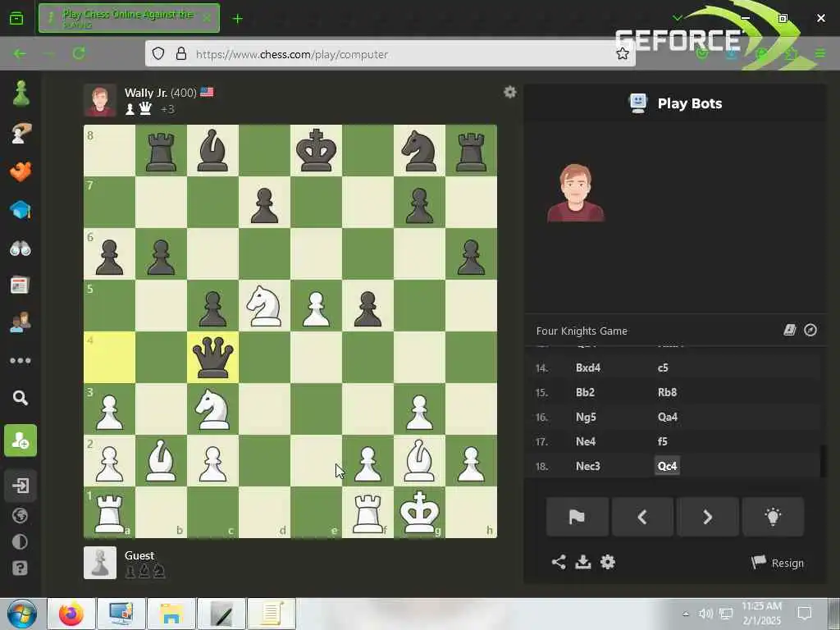Viewport: 840px width, 630px height.
Task: Open board settings gear above the board
Action: [x=510, y=92]
